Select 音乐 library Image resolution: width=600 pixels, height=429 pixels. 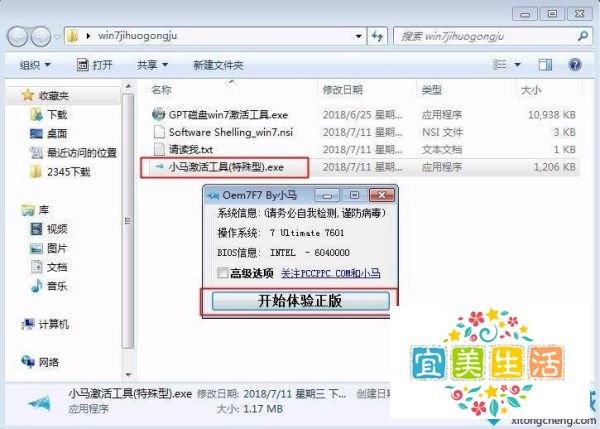pyautogui.click(x=57, y=285)
